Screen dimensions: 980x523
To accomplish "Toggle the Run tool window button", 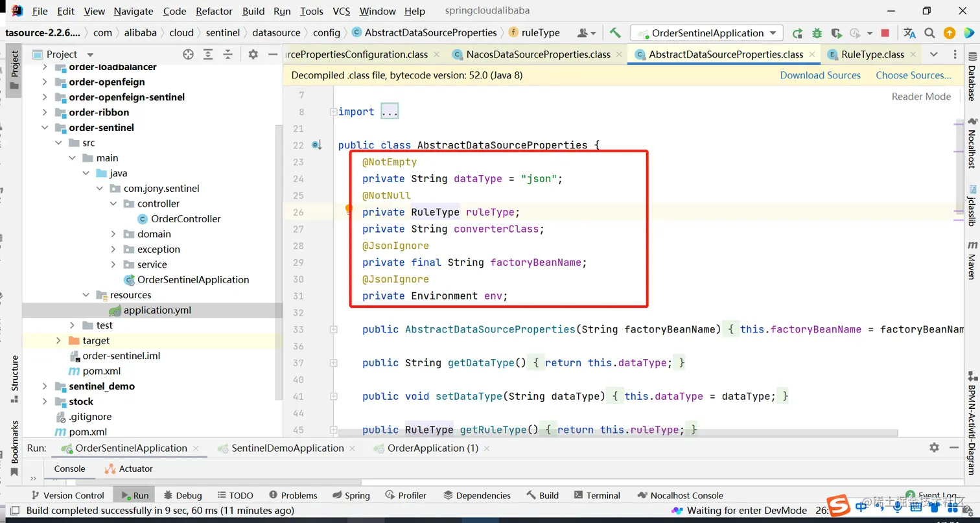I will [x=135, y=495].
